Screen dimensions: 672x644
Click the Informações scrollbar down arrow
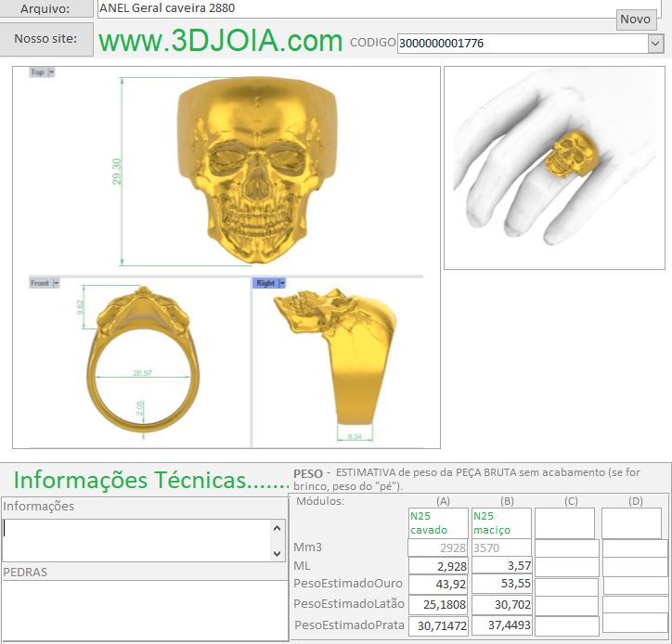coord(277,552)
